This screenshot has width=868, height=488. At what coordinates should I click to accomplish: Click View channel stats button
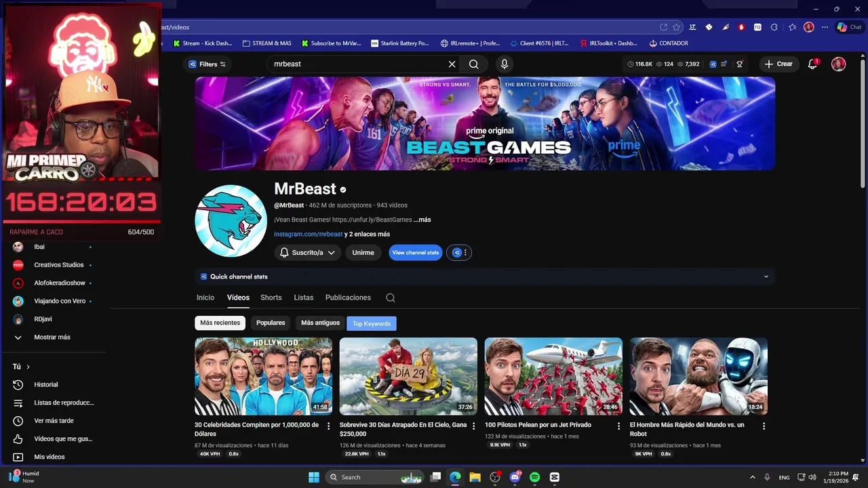pos(416,252)
